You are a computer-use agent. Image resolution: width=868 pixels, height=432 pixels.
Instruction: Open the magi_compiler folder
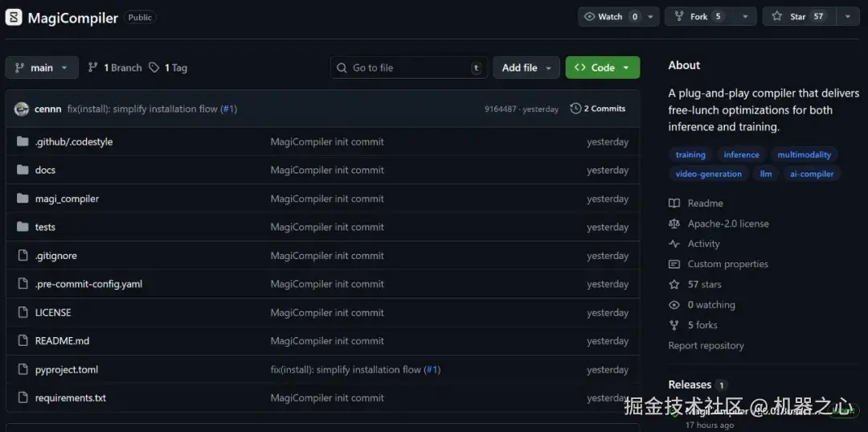click(x=67, y=198)
